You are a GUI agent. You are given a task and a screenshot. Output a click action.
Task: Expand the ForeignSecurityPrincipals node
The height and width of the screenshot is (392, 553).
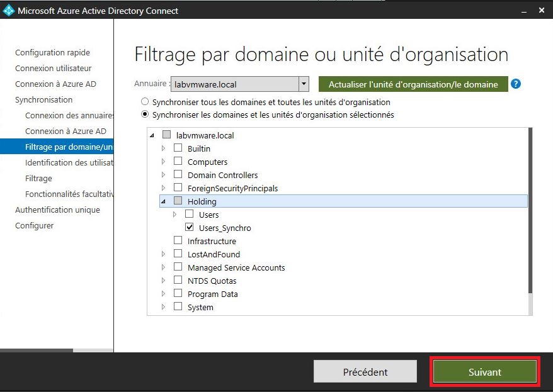163,188
